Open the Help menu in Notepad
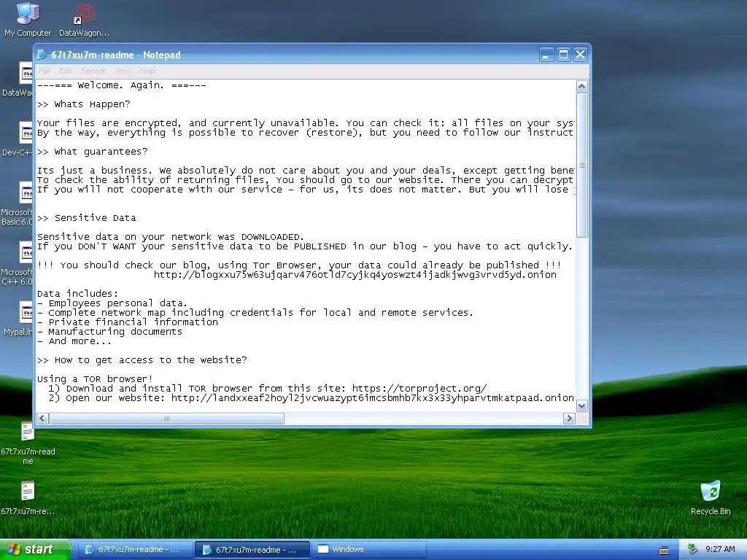Screen dimensions: 747x560 147,71
